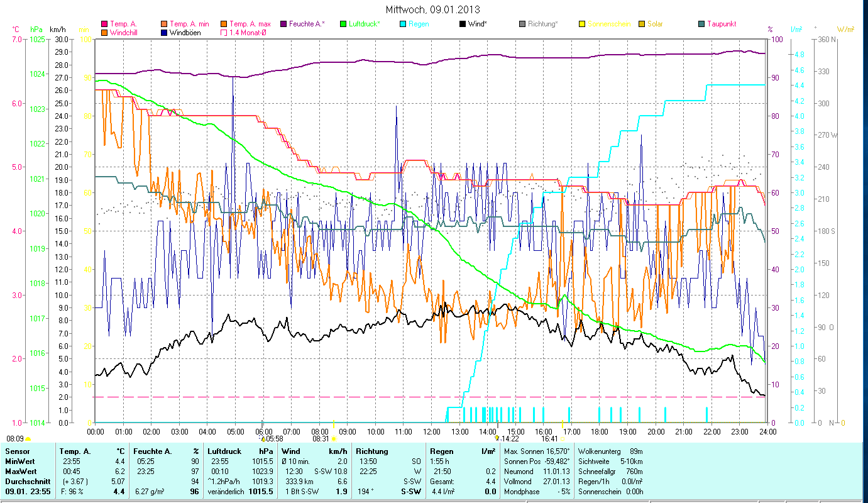
Task: Click the 12:00 tick on the time axis
Action: click(431, 432)
